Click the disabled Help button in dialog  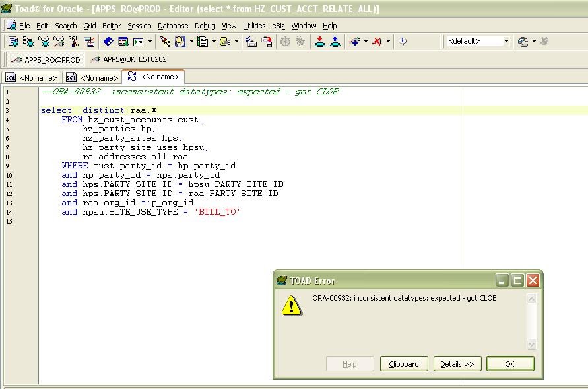[x=350, y=364]
